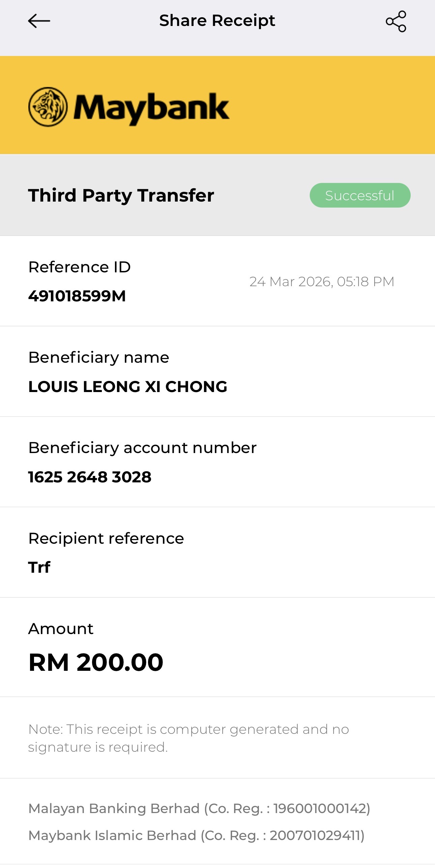The height and width of the screenshot is (868, 435).
Task: Click the Maybank wordmark text
Action: [x=151, y=108]
